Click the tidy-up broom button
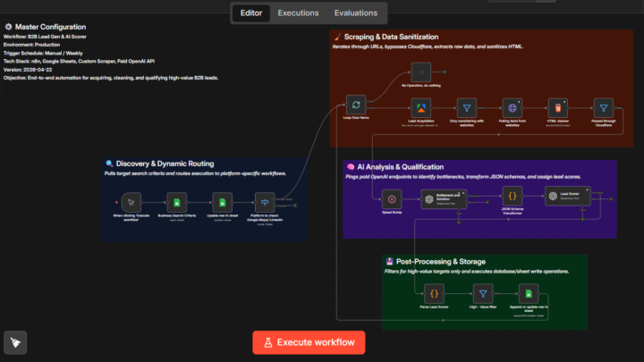Screen dimensions: 644x362 tap(15, 342)
